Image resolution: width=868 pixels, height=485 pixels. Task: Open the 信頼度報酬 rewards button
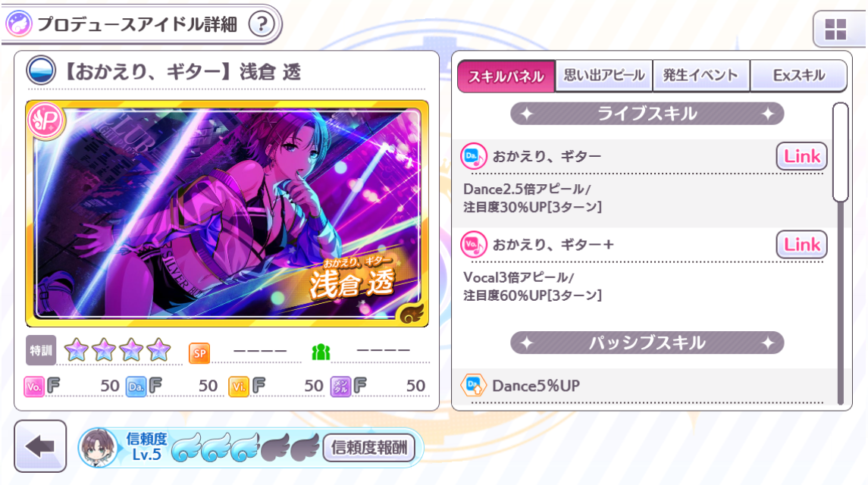pyautogui.click(x=369, y=447)
